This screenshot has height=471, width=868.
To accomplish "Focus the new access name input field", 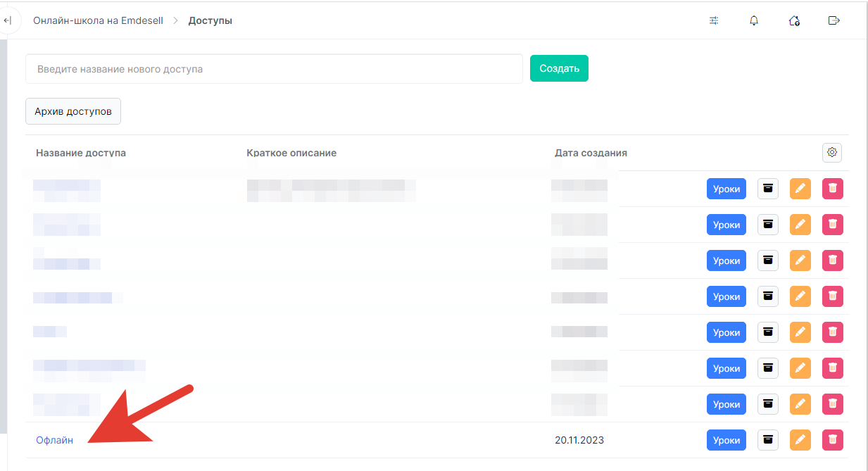I will 274,69.
